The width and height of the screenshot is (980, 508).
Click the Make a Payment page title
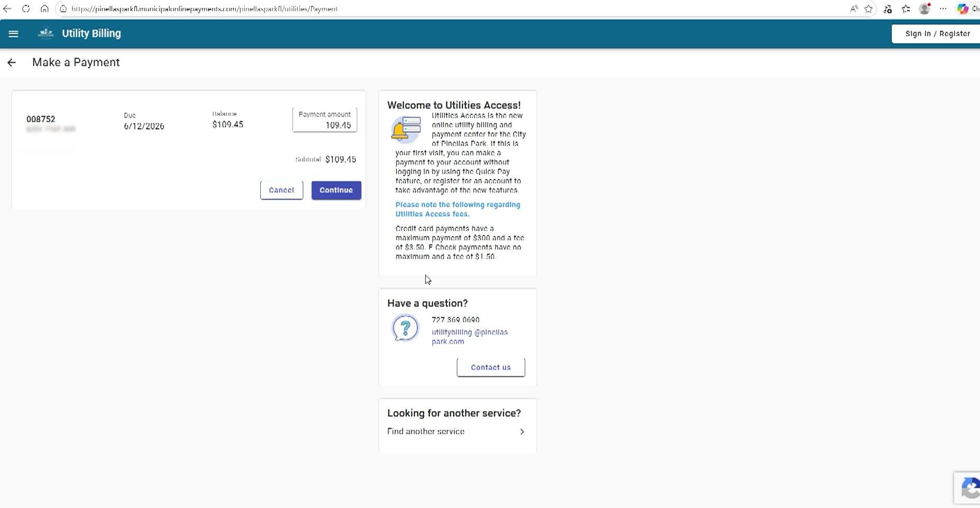76,63
